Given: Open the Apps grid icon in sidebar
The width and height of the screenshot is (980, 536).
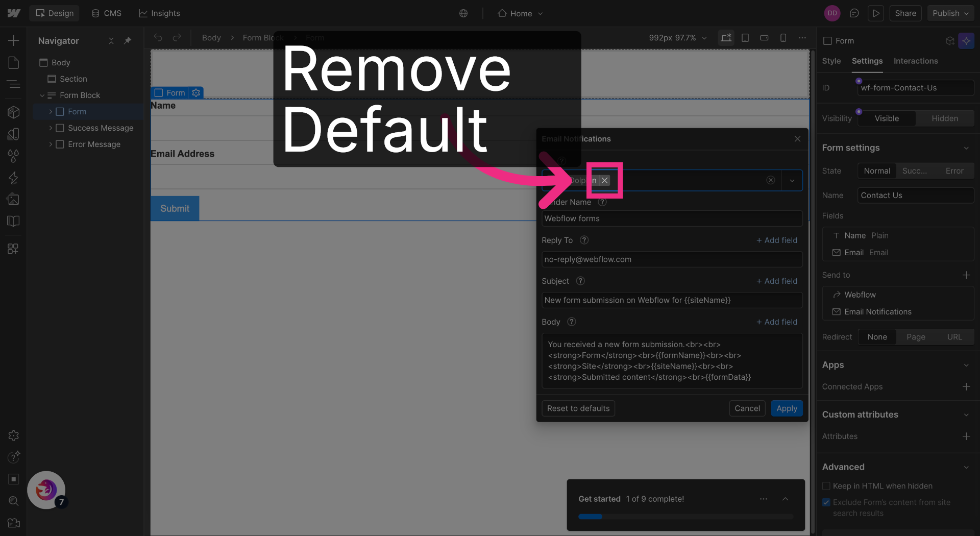Looking at the screenshot, I should [x=14, y=249].
